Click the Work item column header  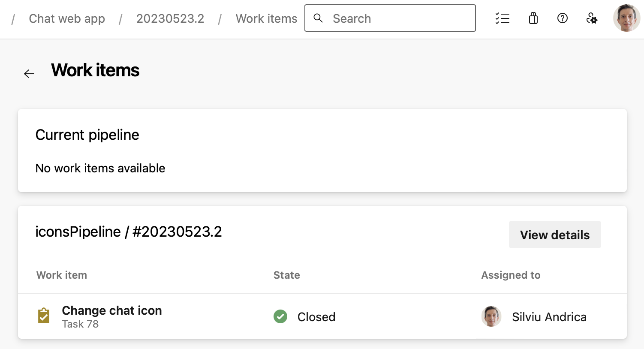point(62,275)
